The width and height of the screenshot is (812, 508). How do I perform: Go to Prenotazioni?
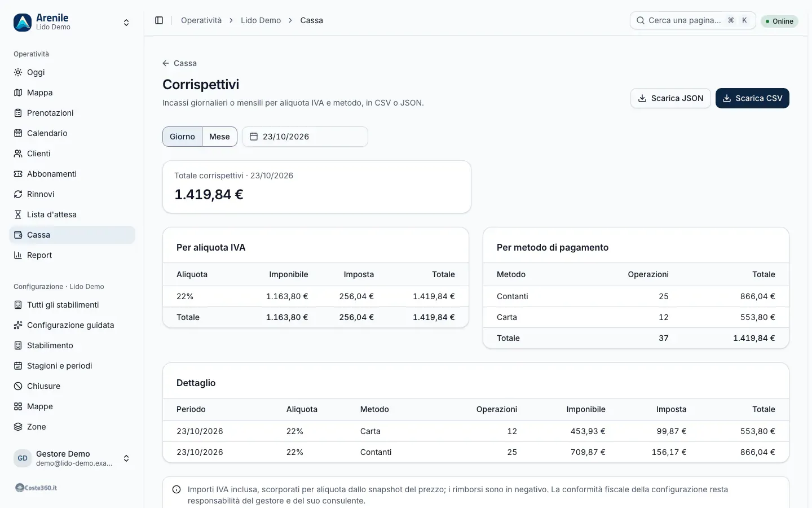click(72, 113)
